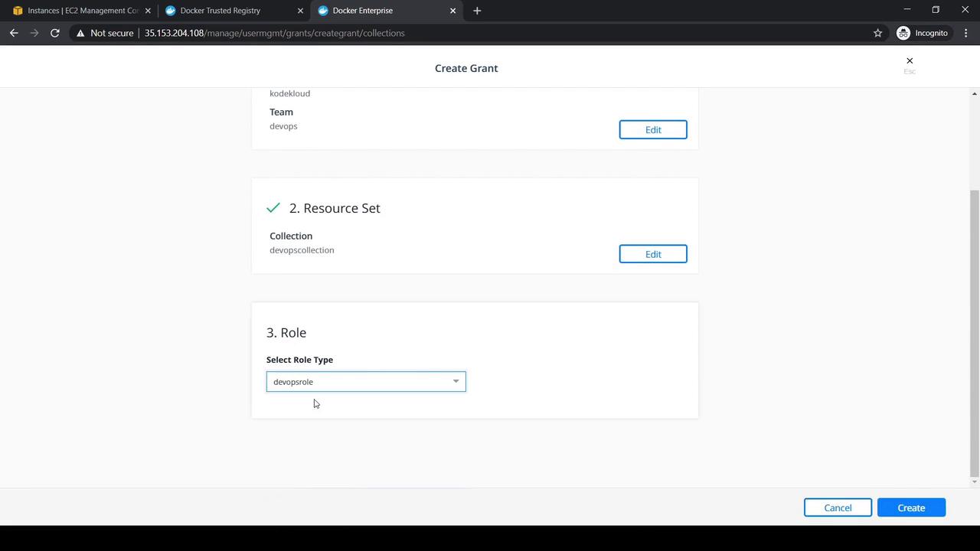Open the Incognito profile indicator

923,33
